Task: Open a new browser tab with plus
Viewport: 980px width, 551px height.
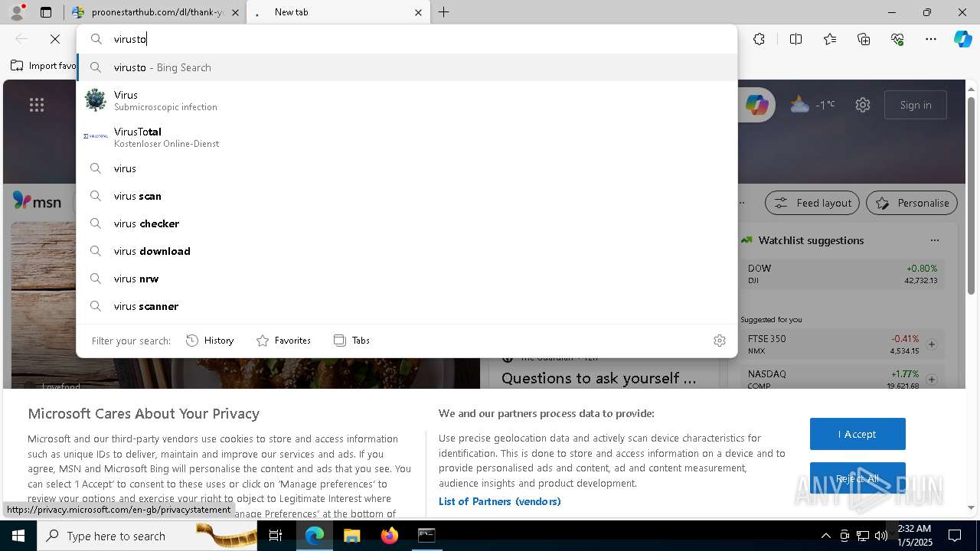Action: tap(444, 12)
